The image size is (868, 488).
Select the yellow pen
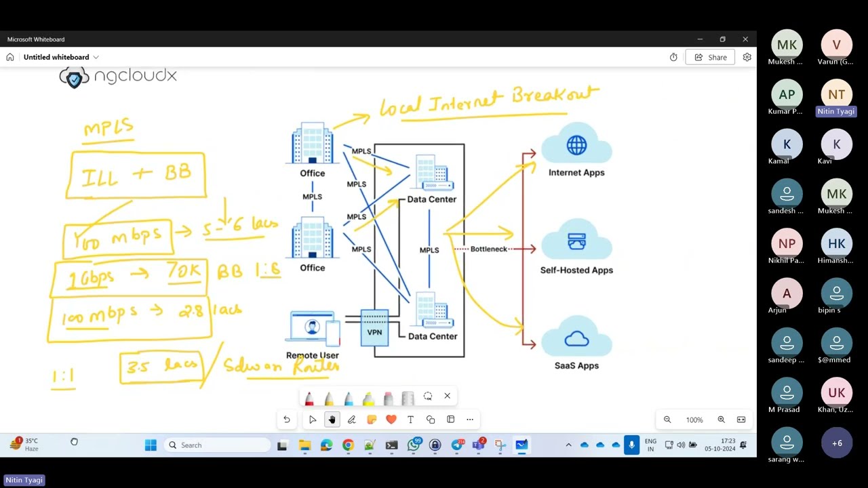329,398
